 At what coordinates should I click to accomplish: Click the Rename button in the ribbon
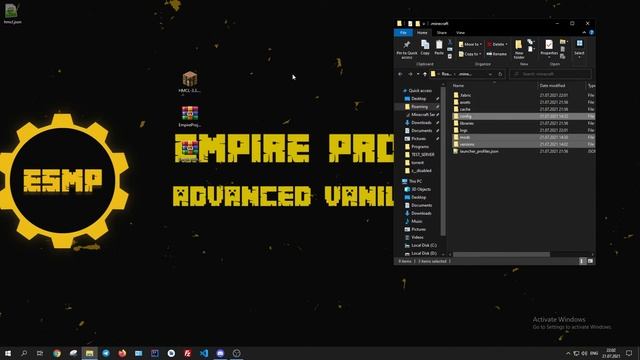496,54
